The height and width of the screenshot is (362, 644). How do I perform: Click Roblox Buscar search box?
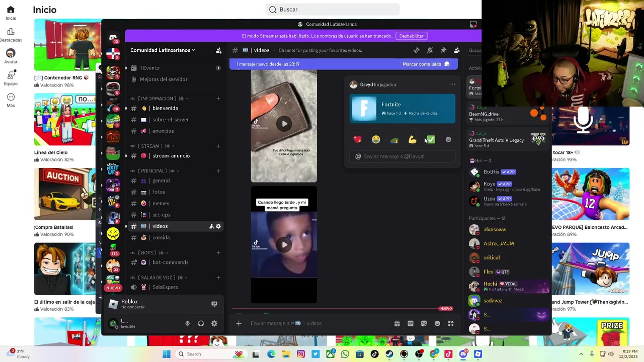point(333,10)
